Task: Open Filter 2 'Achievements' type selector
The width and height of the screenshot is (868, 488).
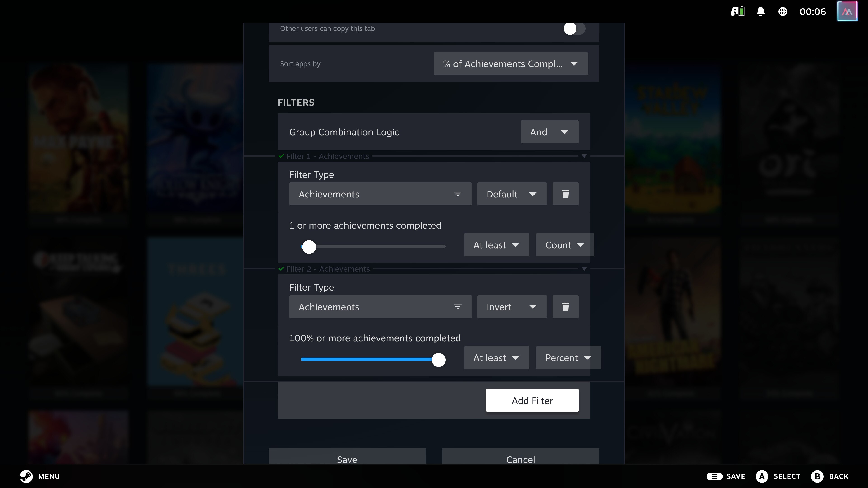Action: click(380, 307)
